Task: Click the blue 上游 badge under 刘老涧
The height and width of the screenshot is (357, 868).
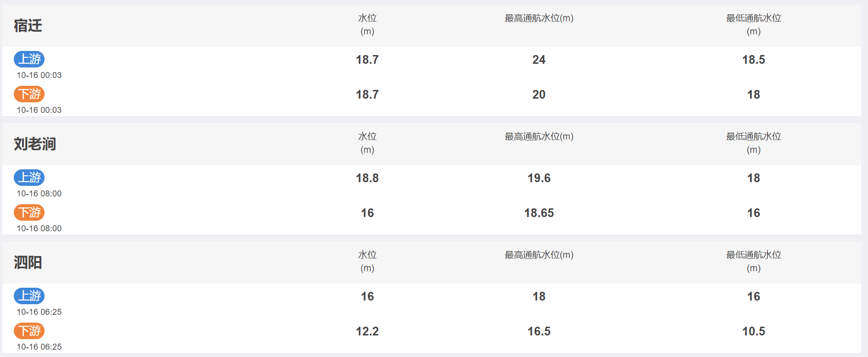Action: [x=29, y=178]
